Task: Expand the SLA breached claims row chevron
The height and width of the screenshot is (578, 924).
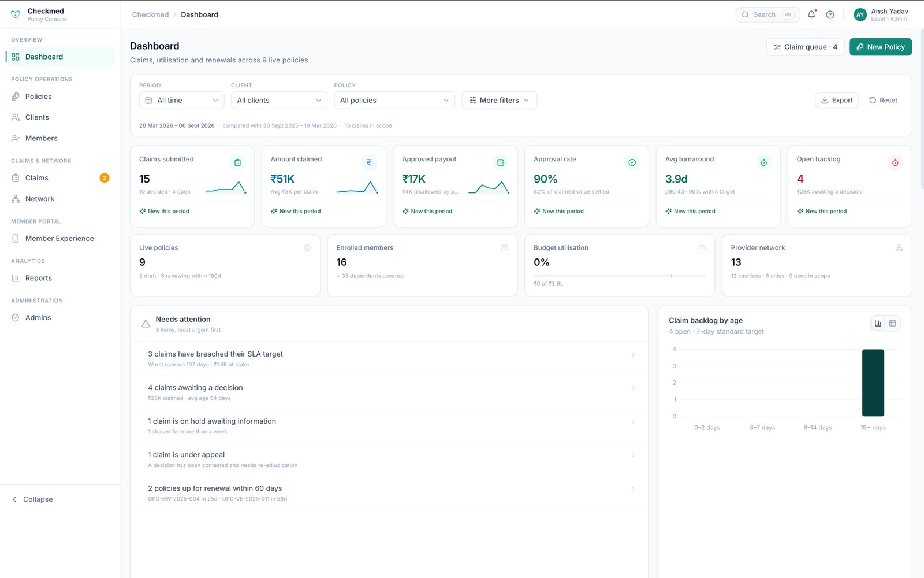Action: 633,355
